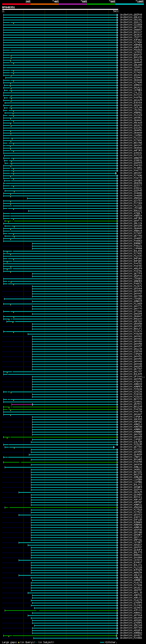Open hit UniRef100_P12470
The height and width of the screenshot is (644, 146).
pyautogui.click(x=131, y=331)
